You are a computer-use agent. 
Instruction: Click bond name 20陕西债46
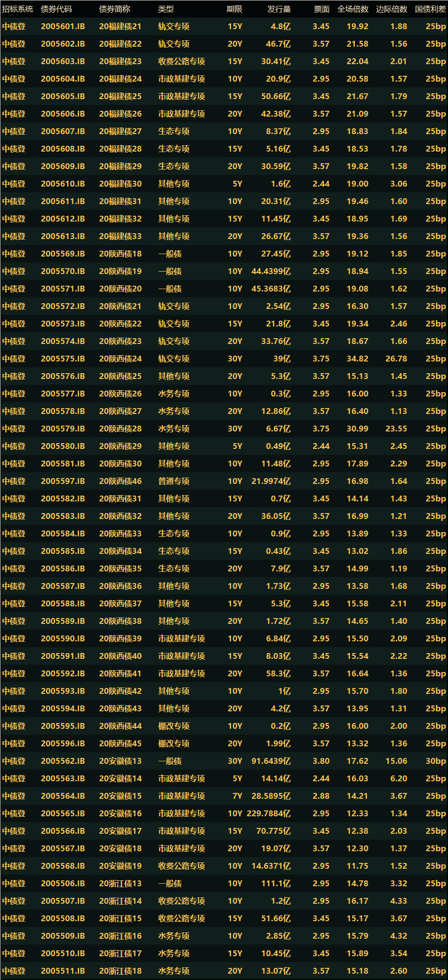click(120, 481)
